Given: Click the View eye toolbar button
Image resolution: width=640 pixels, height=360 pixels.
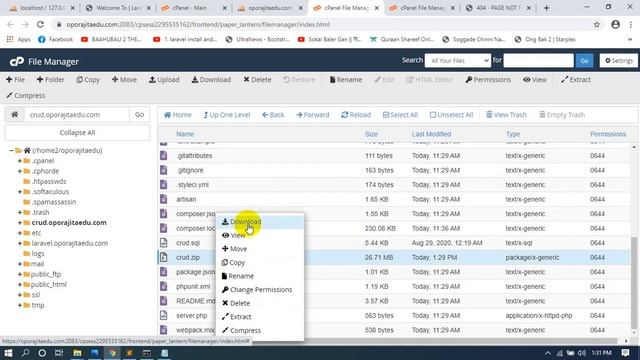Looking at the screenshot, I should click(x=535, y=80).
